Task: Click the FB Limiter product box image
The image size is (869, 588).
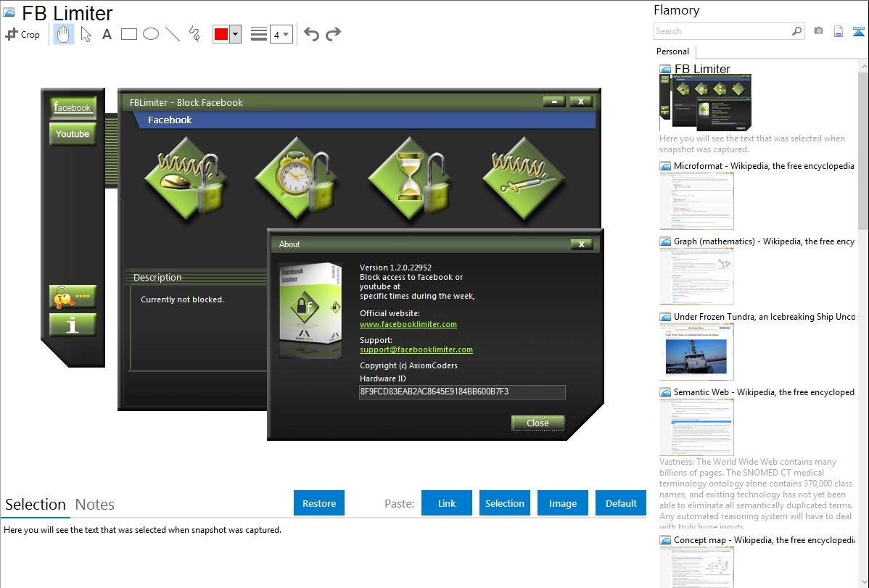Action: coord(310,310)
